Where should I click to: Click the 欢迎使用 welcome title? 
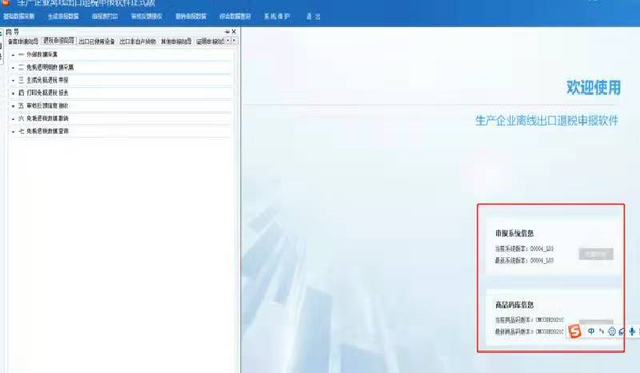pyautogui.click(x=594, y=88)
